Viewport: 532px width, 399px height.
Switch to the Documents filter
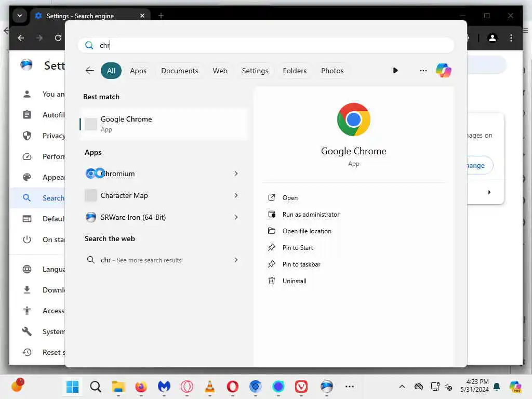(179, 71)
